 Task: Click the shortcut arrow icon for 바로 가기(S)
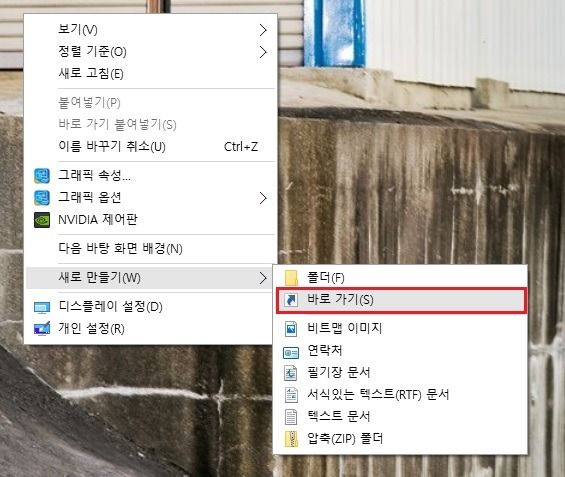(x=291, y=300)
